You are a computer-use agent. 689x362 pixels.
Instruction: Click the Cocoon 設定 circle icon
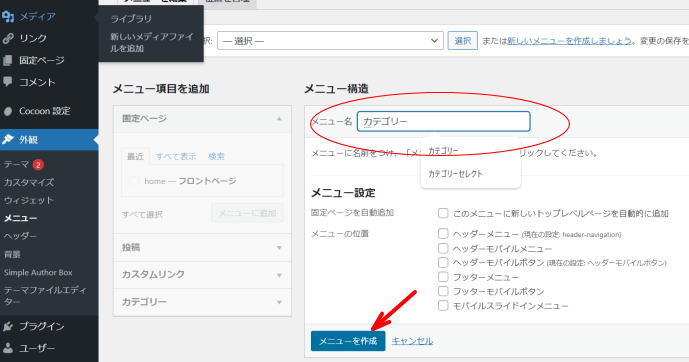[8, 111]
